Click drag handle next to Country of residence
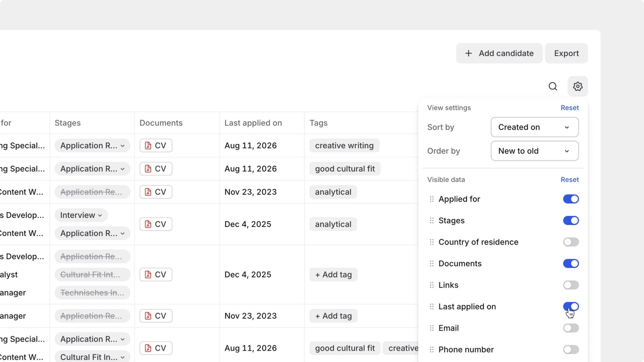Viewport: 644px width, 362px height. point(431,242)
